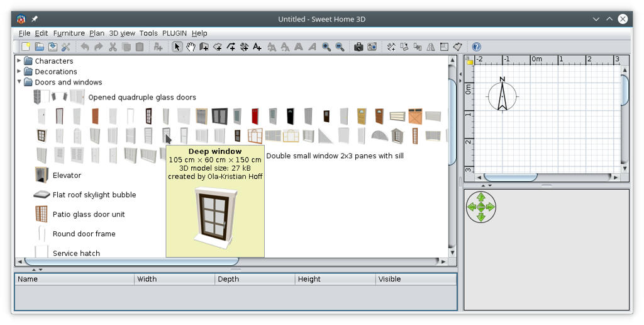Click the mirrored triangles plugin icon

click(431, 47)
